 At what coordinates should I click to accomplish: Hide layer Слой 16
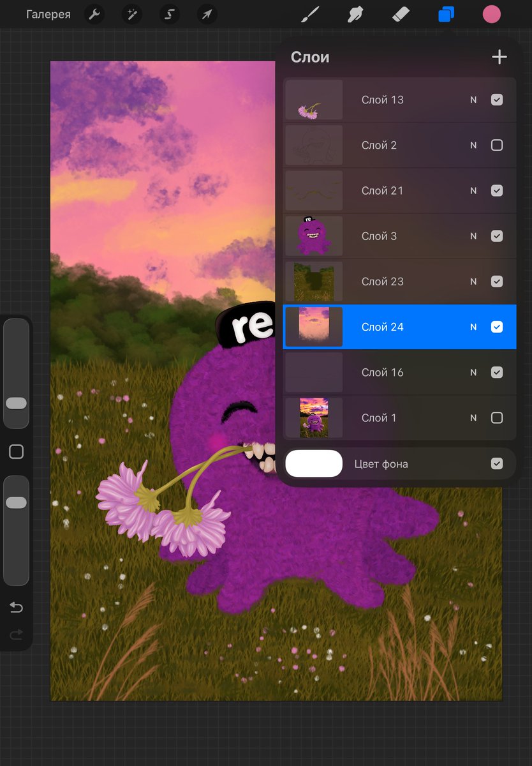[497, 372]
